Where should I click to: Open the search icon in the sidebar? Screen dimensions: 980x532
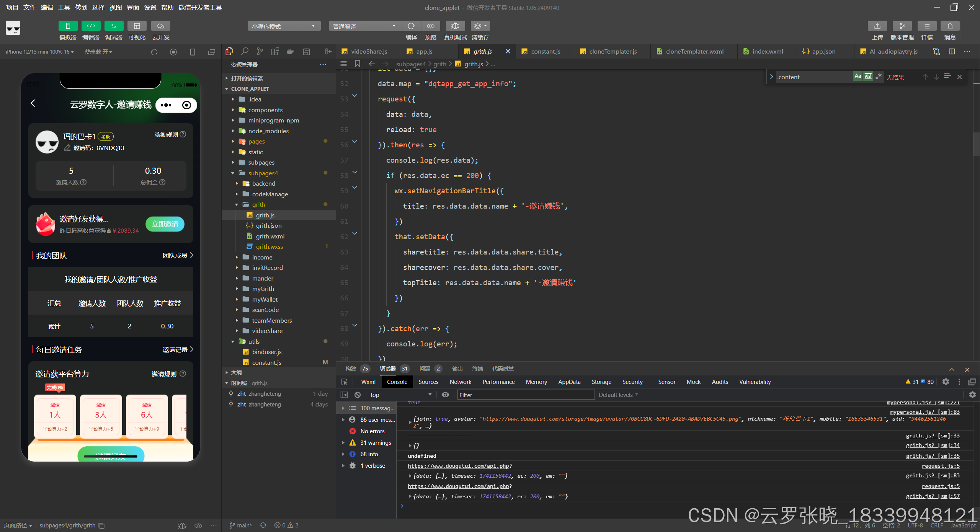pos(245,52)
